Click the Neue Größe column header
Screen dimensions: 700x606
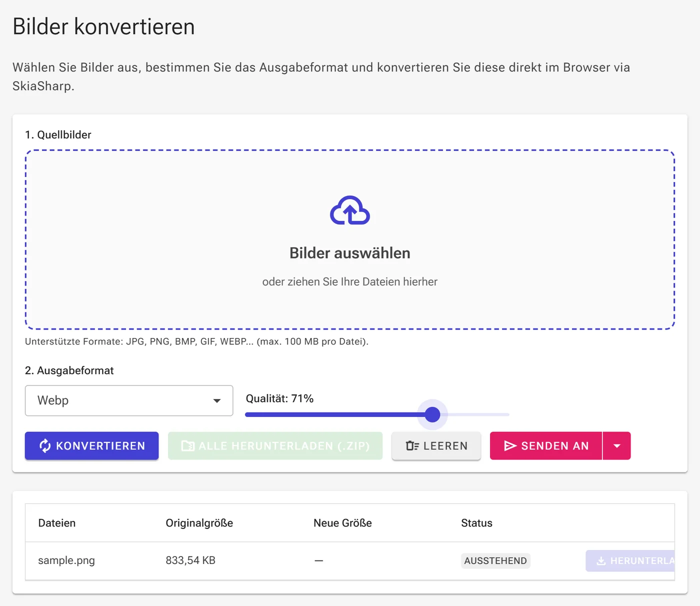pos(342,523)
